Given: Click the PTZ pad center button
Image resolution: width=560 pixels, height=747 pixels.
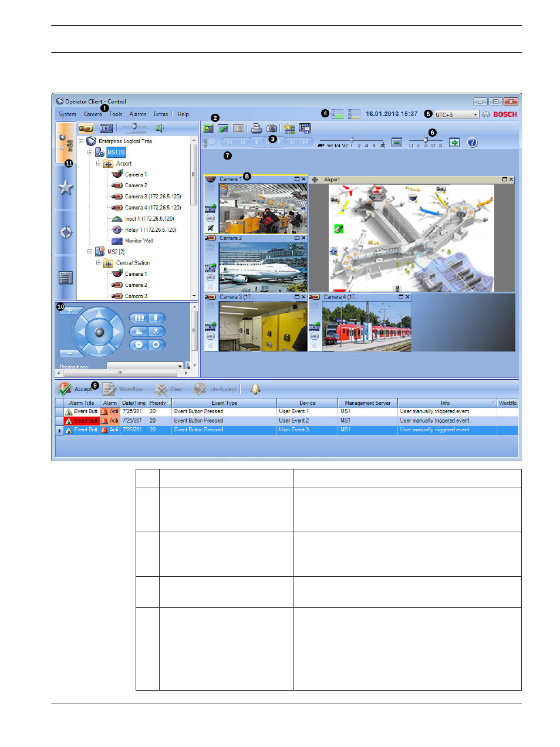Looking at the screenshot, I should (x=99, y=332).
